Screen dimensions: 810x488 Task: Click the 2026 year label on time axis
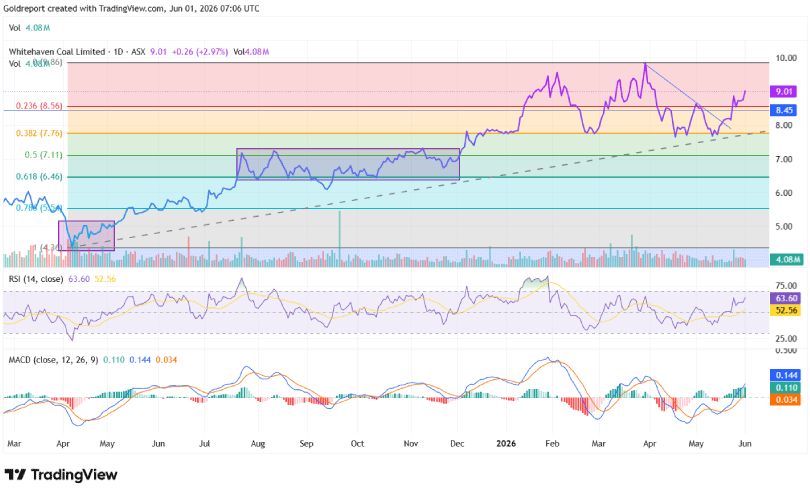pos(506,444)
